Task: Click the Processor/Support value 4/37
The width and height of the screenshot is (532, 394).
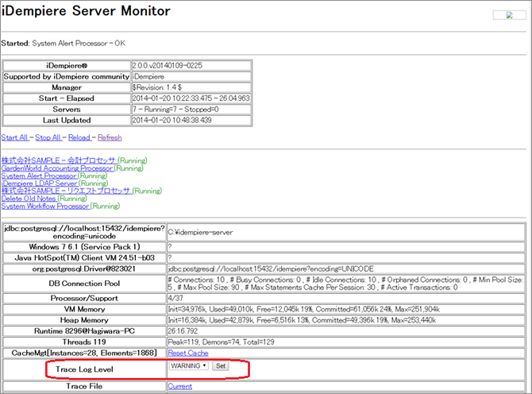Action: pos(175,299)
